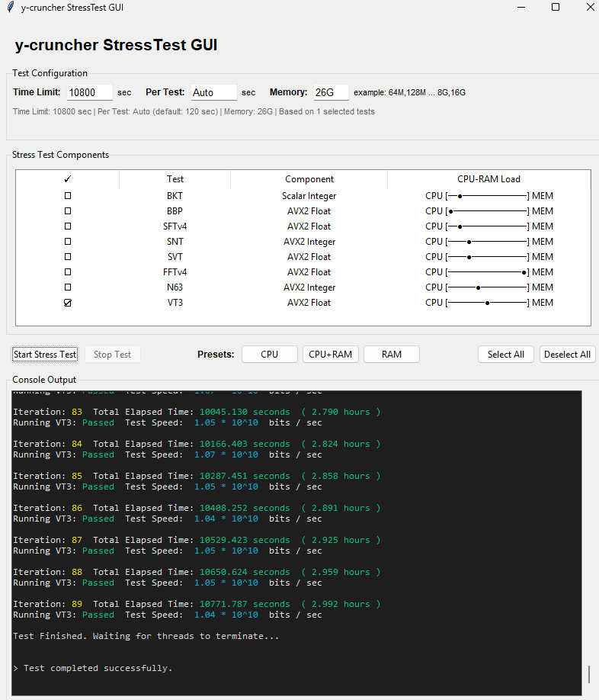Viewport: 599px width, 700px height.
Task: Click the feather app icon in title bar
Action: point(11,7)
